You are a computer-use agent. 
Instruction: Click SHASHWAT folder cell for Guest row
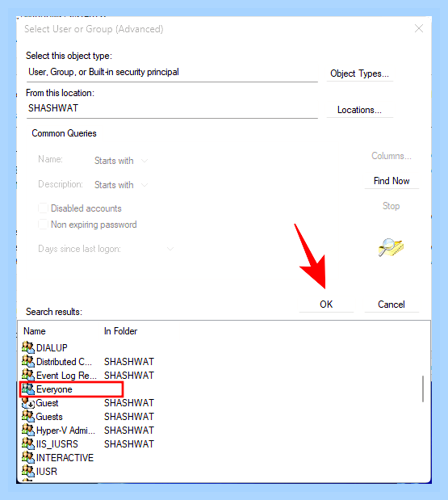click(x=129, y=403)
